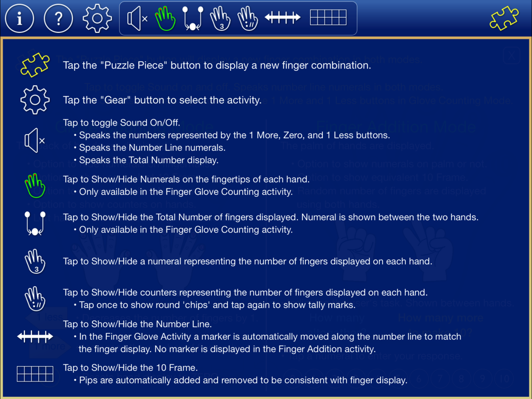Click the muted speaker icon in the help list
The width and height of the screenshot is (532, 399).
coord(35,140)
